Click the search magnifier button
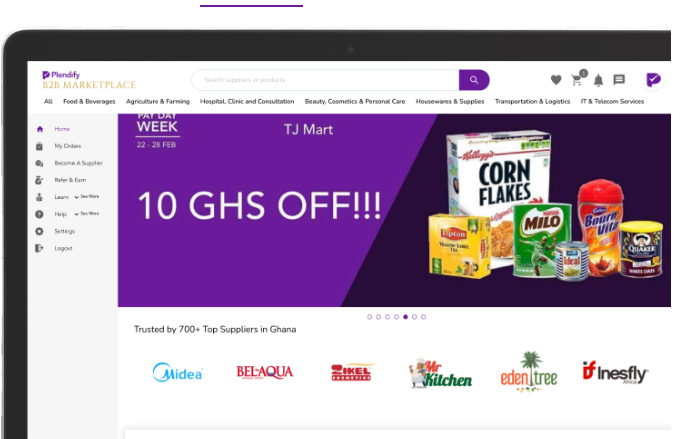The image size is (683, 439). pyautogui.click(x=473, y=80)
